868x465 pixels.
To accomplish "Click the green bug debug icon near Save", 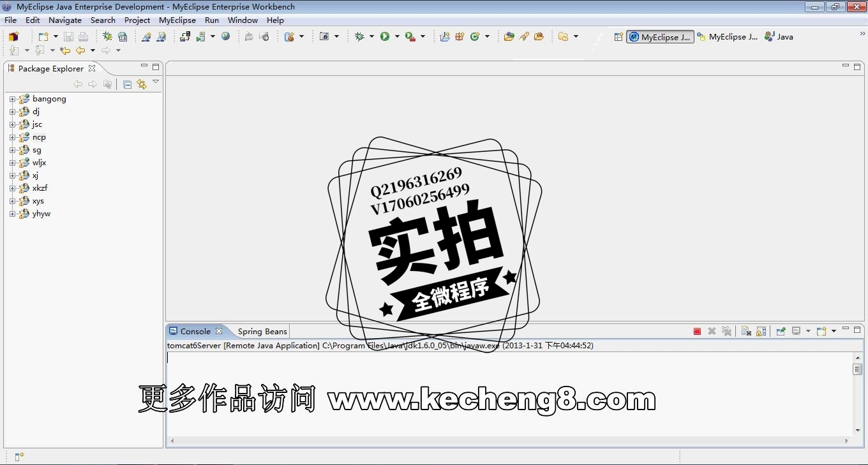I will (107, 37).
